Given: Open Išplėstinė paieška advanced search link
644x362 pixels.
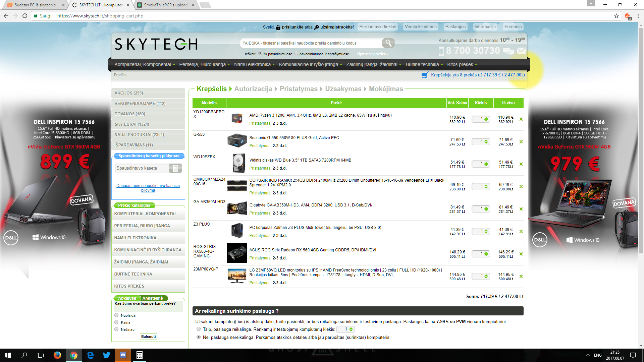Looking at the screenshot, I should (372, 54).
